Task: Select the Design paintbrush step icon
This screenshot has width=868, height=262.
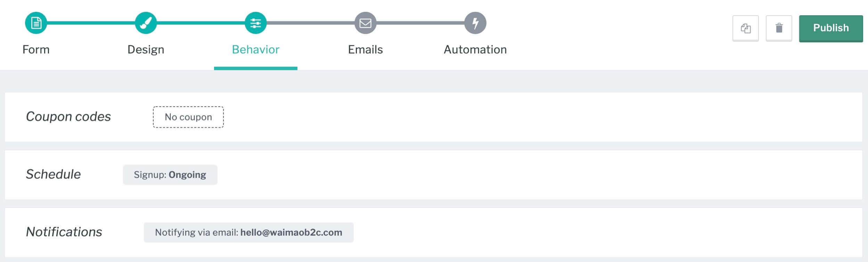Action: pos(146,23)
